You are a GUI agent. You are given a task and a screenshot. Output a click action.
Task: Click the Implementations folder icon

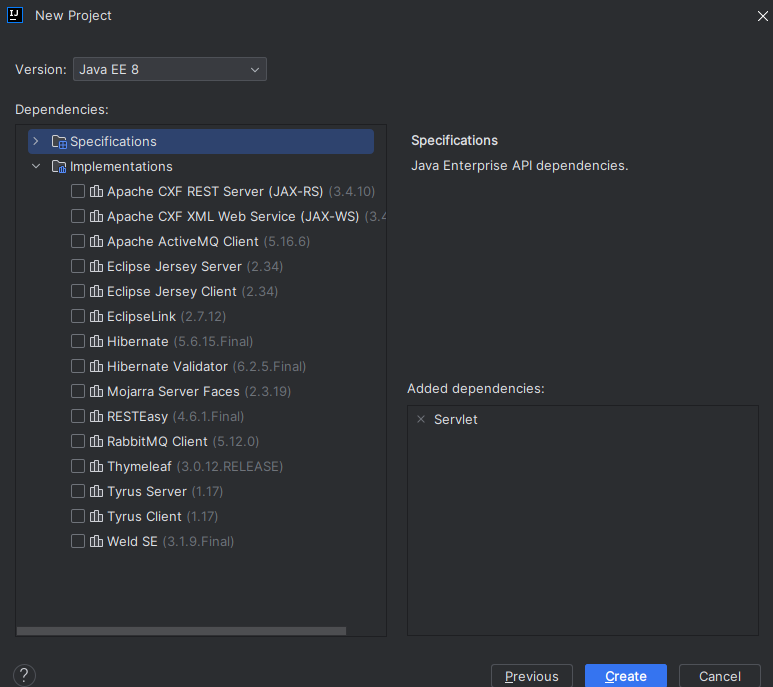point(59,167)
